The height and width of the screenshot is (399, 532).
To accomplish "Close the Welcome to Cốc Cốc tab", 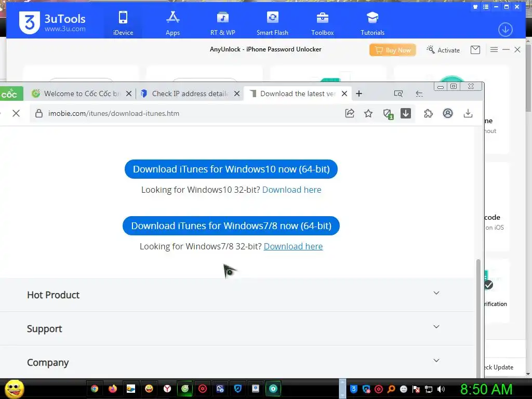I will click(129, 94).
